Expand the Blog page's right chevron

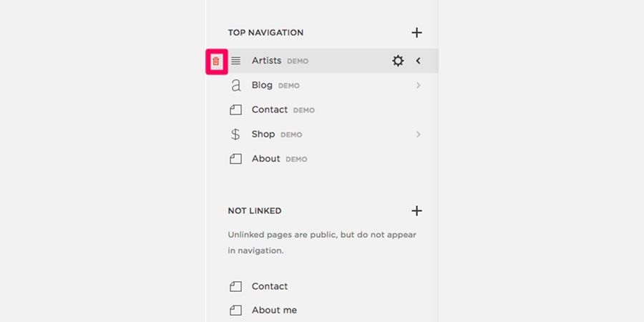click(x=418, y=85)
